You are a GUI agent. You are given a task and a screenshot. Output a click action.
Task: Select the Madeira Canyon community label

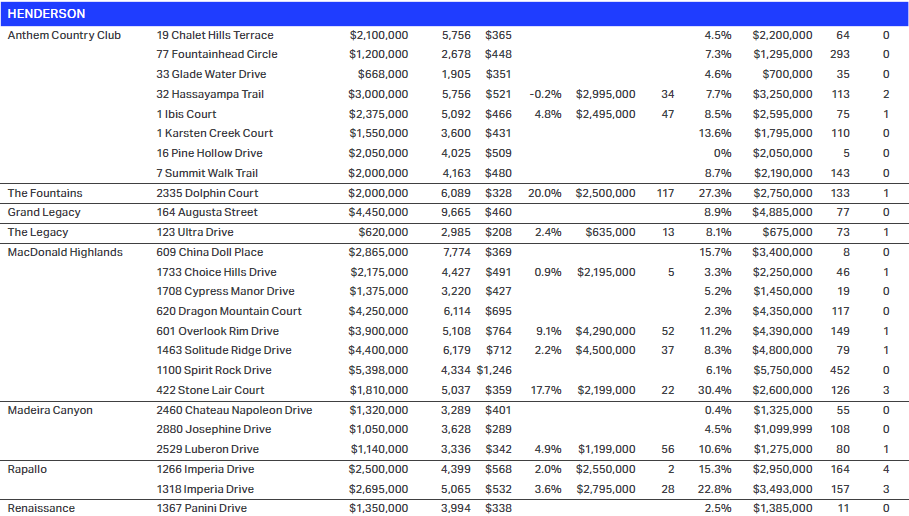coord(50,410)
